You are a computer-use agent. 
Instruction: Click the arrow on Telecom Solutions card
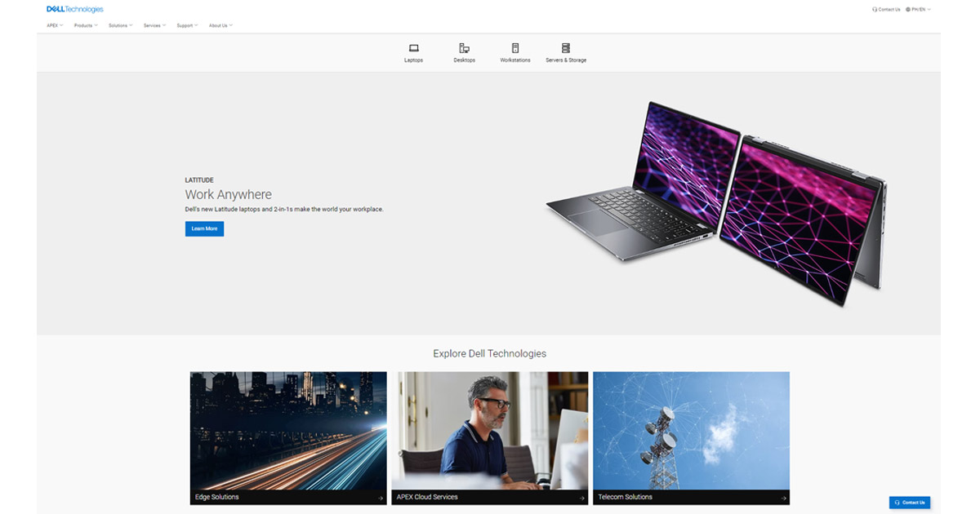click(x=783, y=498)
